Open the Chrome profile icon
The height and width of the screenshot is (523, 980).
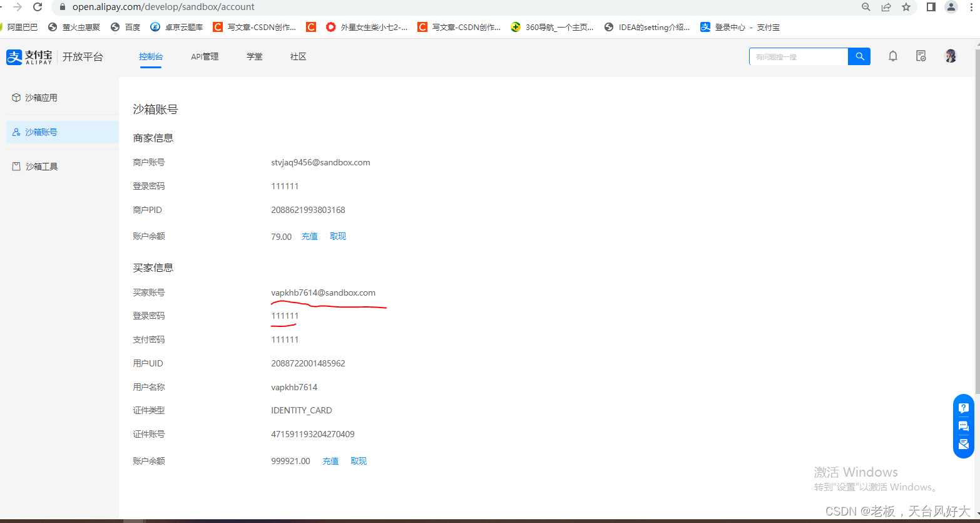pyautogui.click(x=951, y=7)
